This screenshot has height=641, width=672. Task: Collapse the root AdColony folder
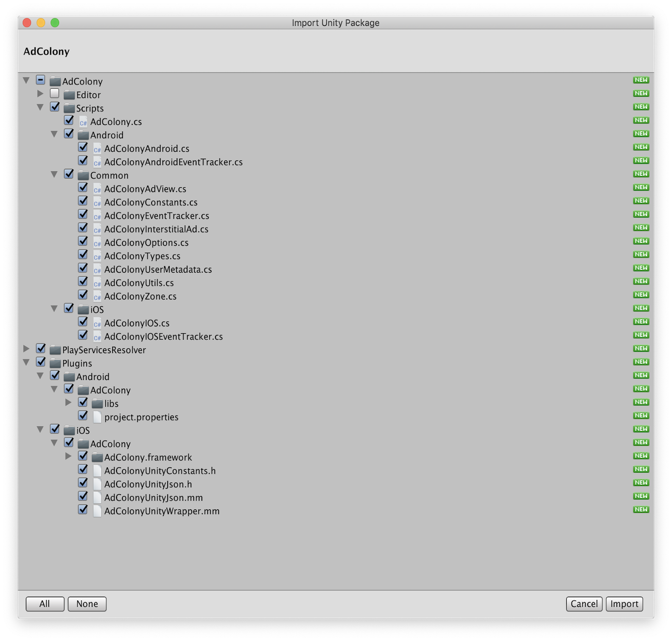[26, 80]
